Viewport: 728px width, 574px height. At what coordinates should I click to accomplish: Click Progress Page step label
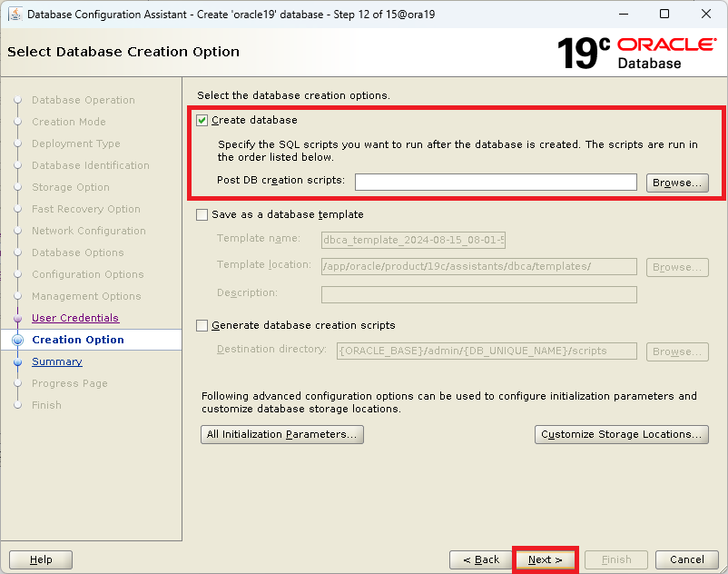70,383
